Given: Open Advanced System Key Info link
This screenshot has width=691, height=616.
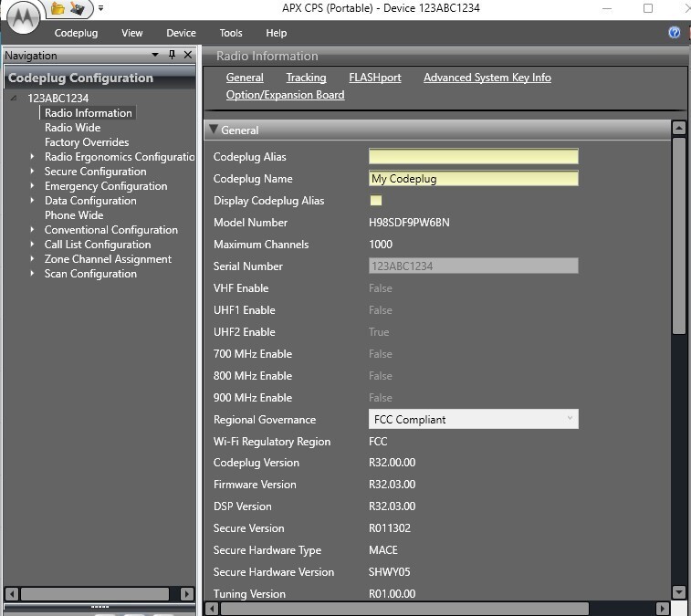Looking at the screenshot, I should pyautogui.click(x=487, y=78).
